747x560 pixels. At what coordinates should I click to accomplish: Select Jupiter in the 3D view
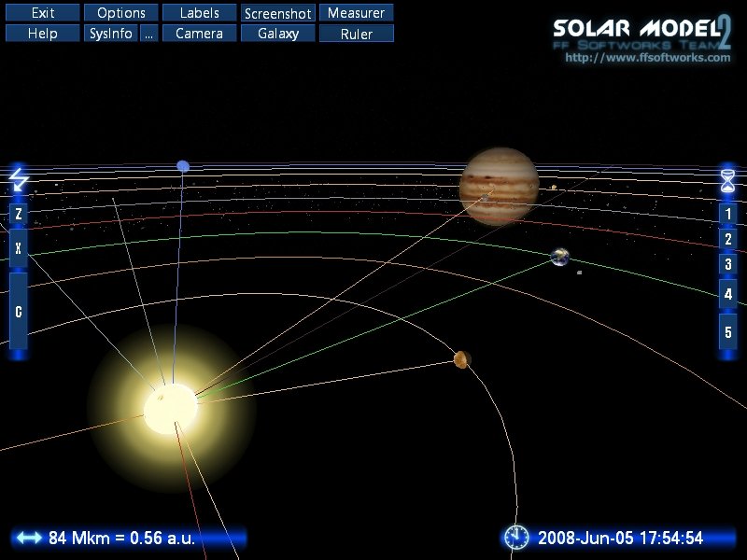[499, 187]
